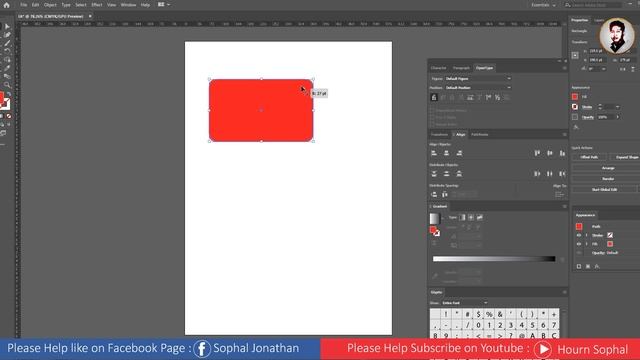Hide the Stroke row in Appearance panel
Viewport: 640px width, 360px height.
click(579, 236)
